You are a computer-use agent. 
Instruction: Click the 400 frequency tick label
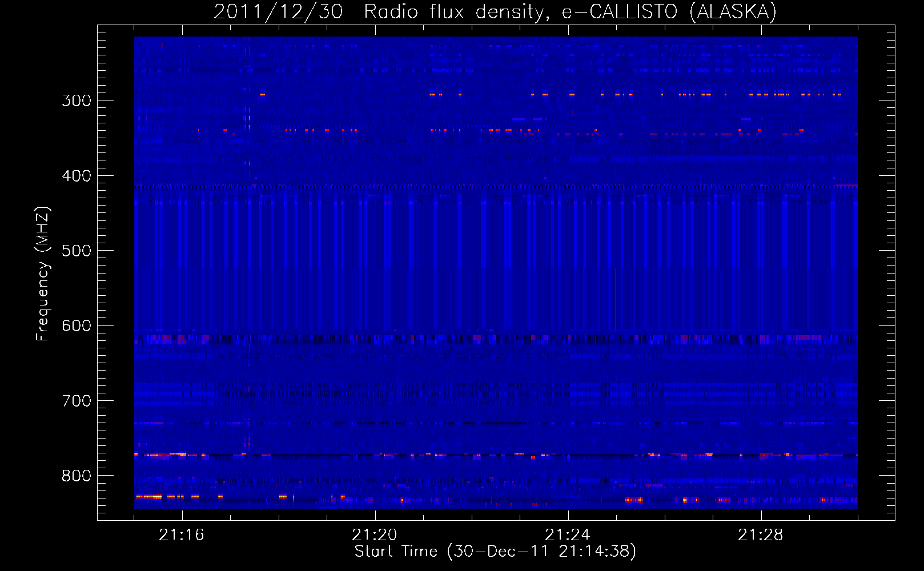(x=77, y=176)
